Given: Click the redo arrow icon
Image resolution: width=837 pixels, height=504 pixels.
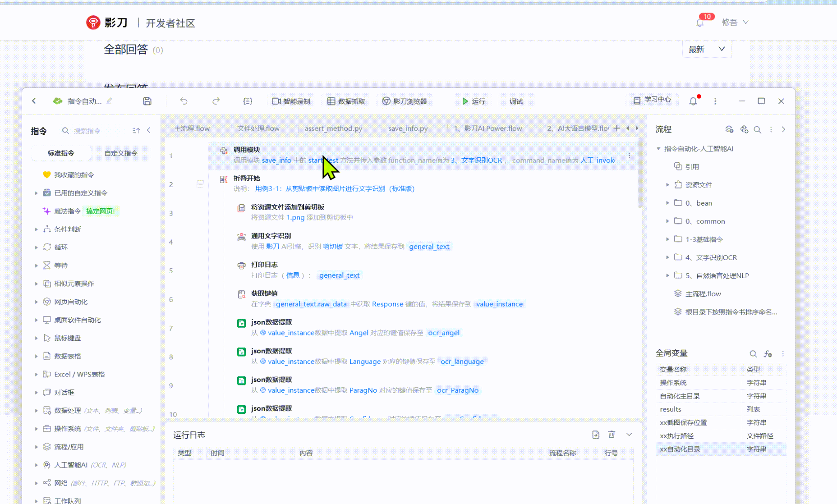Looking at the screenshot, I should click(216, 101).
